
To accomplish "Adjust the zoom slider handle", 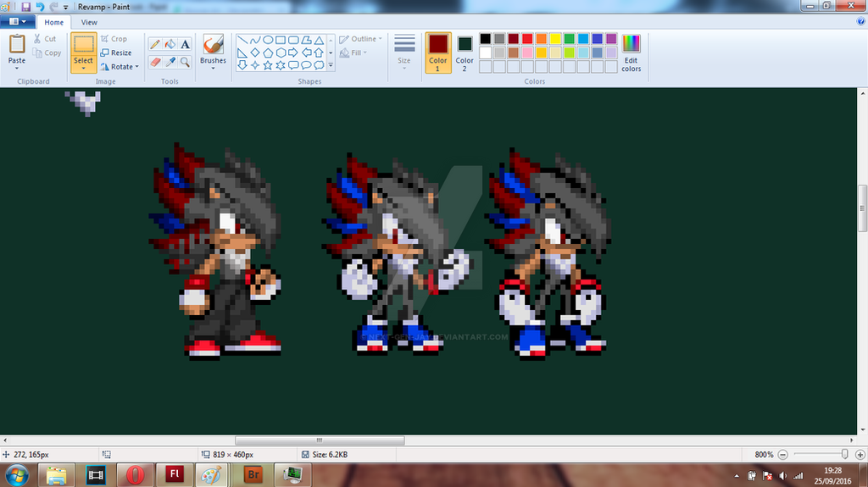I will 845,454.
